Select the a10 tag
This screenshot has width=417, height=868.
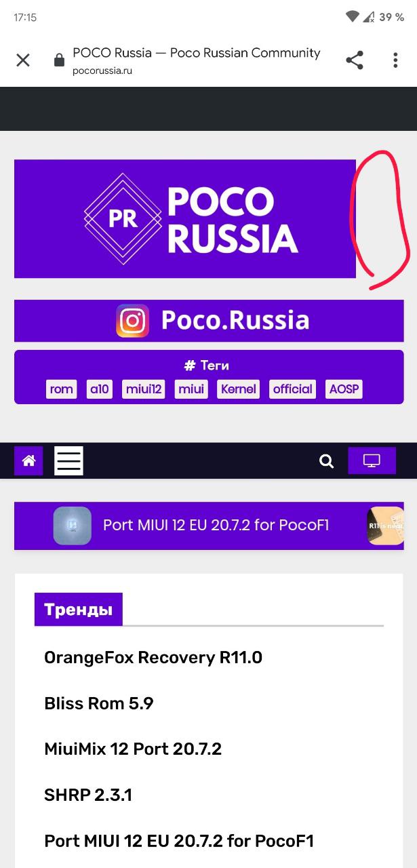[x=100, y=389]
